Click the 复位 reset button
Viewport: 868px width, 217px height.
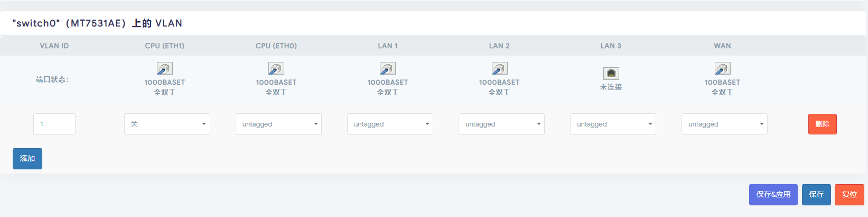point(850,195)
